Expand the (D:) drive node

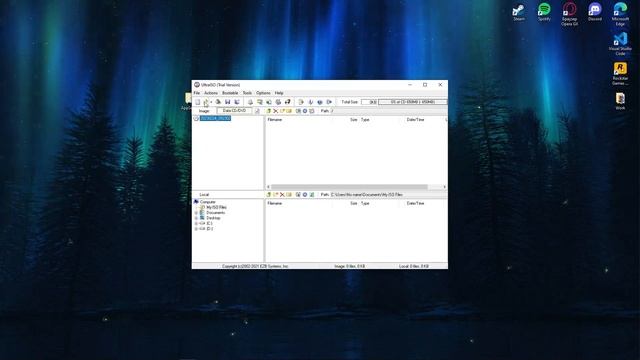pos(196,229)
